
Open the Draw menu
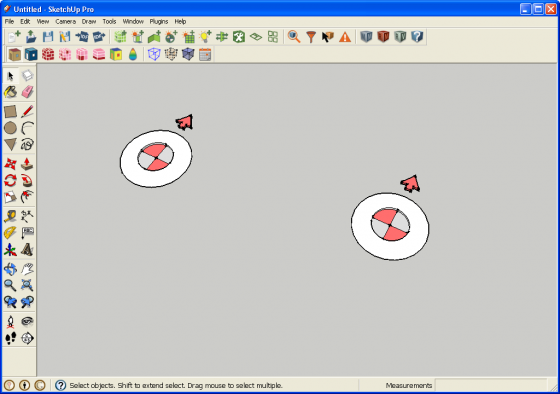pyautogui.click(x=89, y=21)
